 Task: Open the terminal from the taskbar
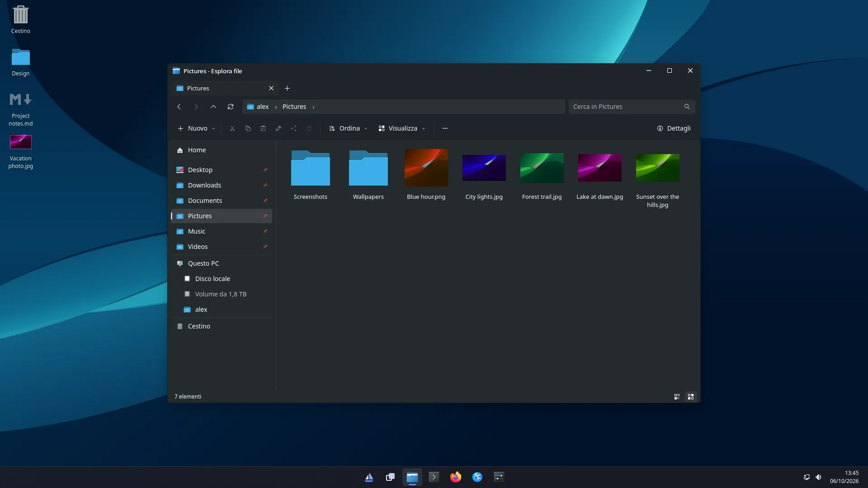[434, 477]
